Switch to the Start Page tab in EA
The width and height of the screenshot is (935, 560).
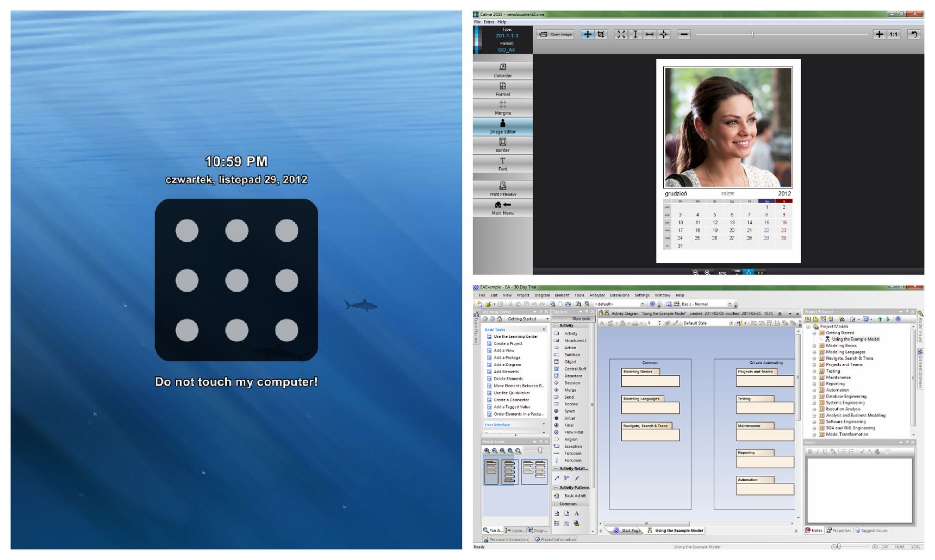627,531
